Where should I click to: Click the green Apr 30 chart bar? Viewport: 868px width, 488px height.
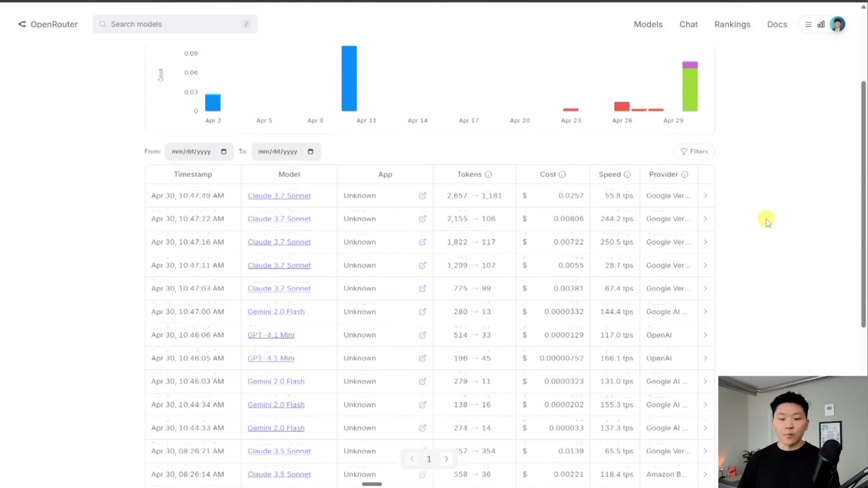point(690,90)
